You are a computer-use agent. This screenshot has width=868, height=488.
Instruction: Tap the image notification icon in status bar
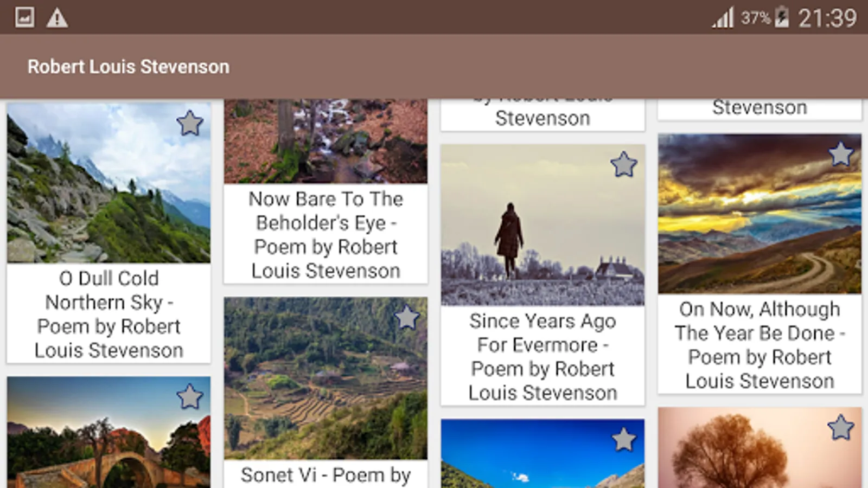24,18
